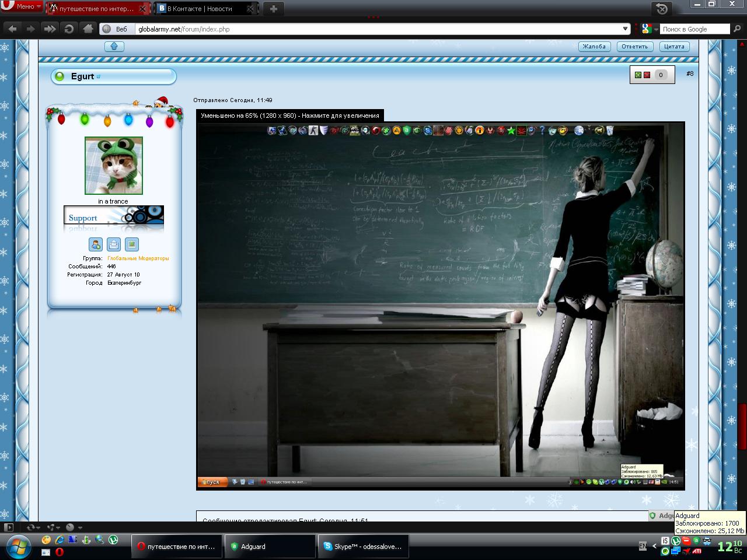Switch to the Skype taskbar button
This screenshot has height=560, width=747.
(x=363, y=547)
